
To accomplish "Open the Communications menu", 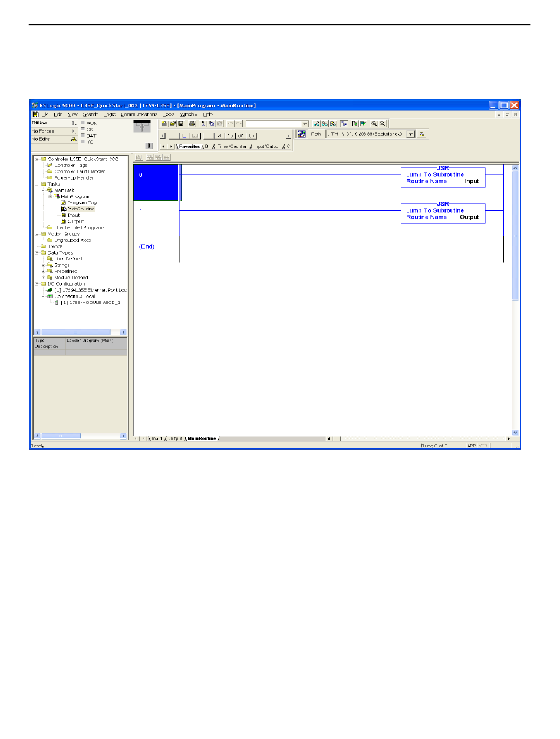I will (139, 114).
